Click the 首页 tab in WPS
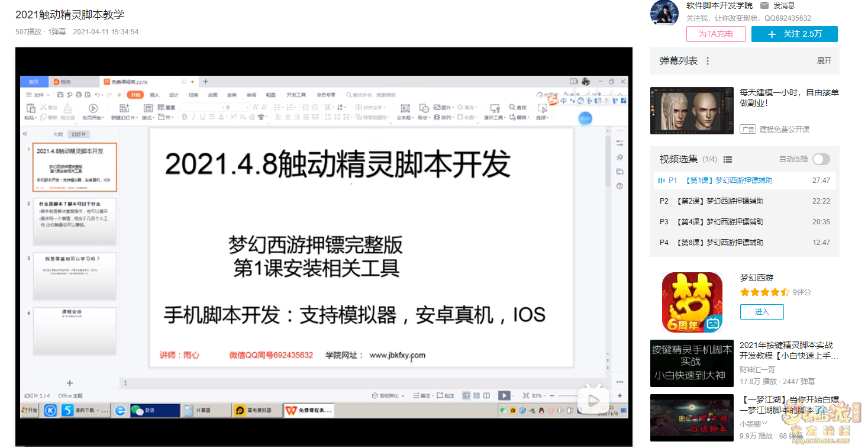868x448 pixels. point(34,82)
